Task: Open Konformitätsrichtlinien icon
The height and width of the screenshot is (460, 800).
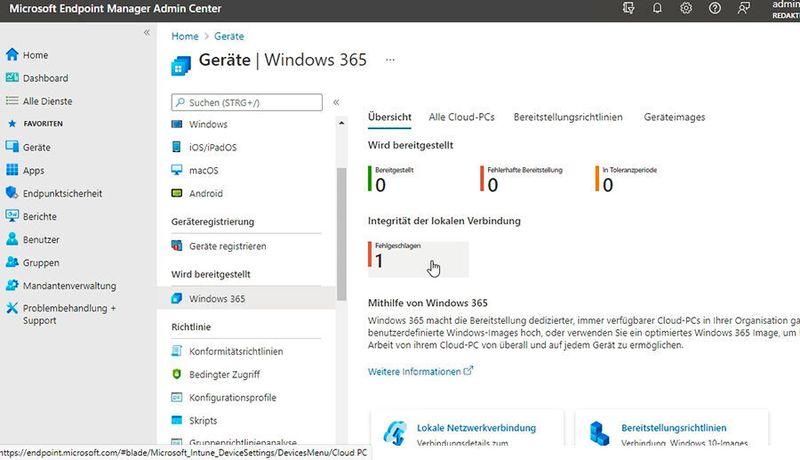Action: point(177,351)
